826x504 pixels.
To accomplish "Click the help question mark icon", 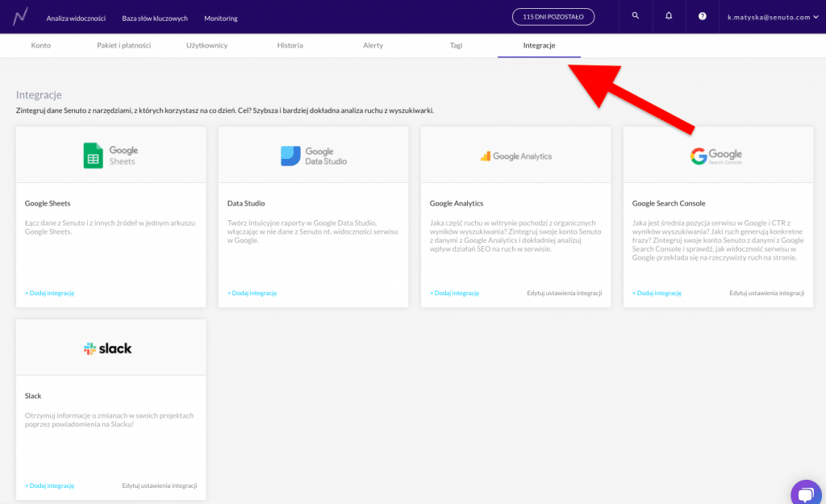I will coord(702,16).
